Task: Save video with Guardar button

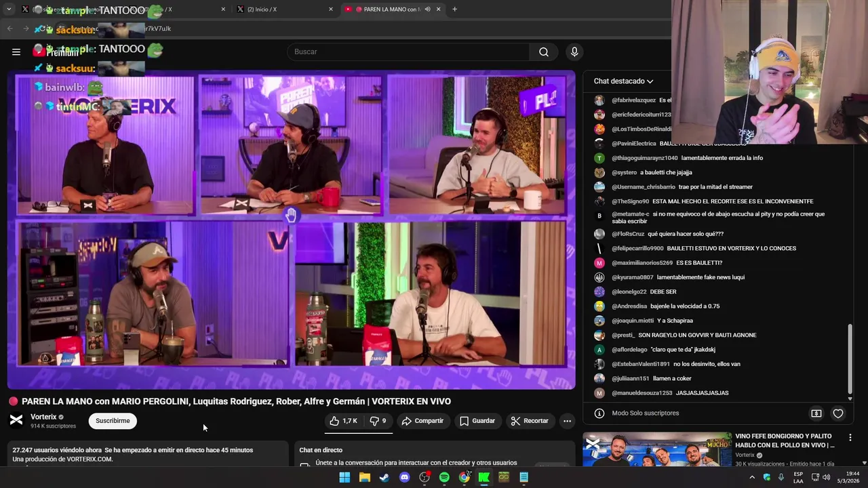Action: tap(477, 421)
